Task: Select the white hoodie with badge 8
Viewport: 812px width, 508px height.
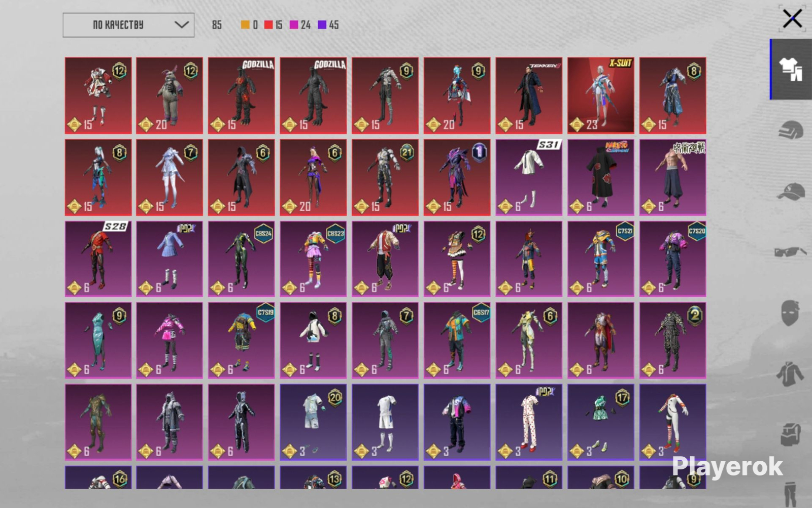Action: 313,340
